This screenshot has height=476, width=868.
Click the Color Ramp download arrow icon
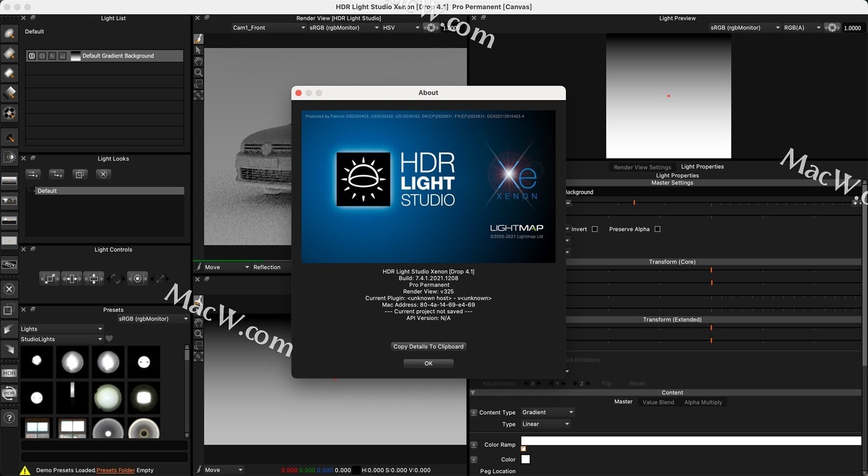pyautogui.click(x=474, y=445)
